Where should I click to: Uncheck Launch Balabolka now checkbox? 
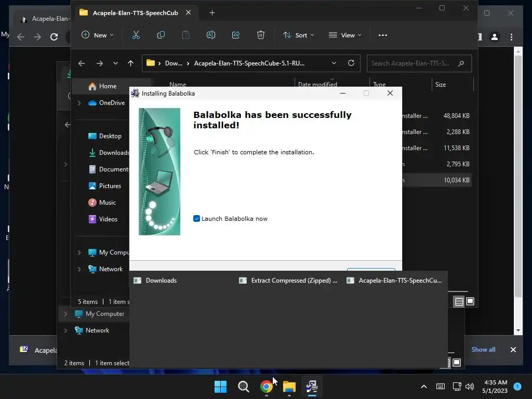click(x=196, y=219)
